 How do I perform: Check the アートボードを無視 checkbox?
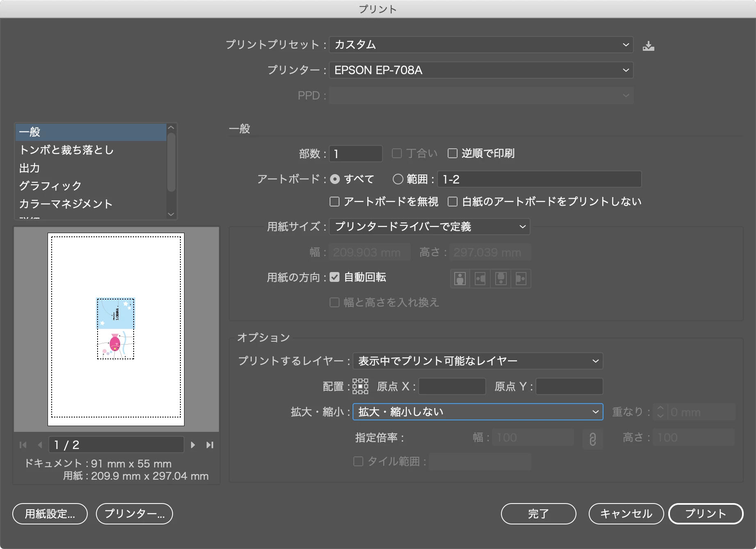(335, 202)
